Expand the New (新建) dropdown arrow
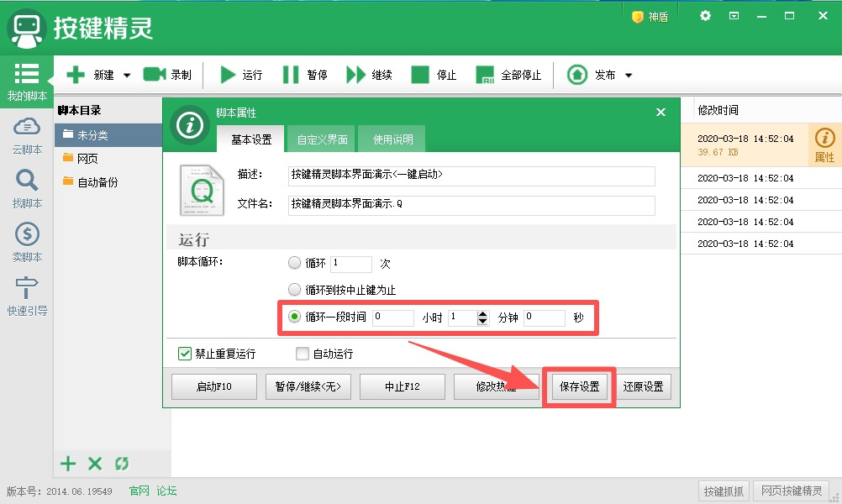842x504 pixels. click(x=127, y=76)
